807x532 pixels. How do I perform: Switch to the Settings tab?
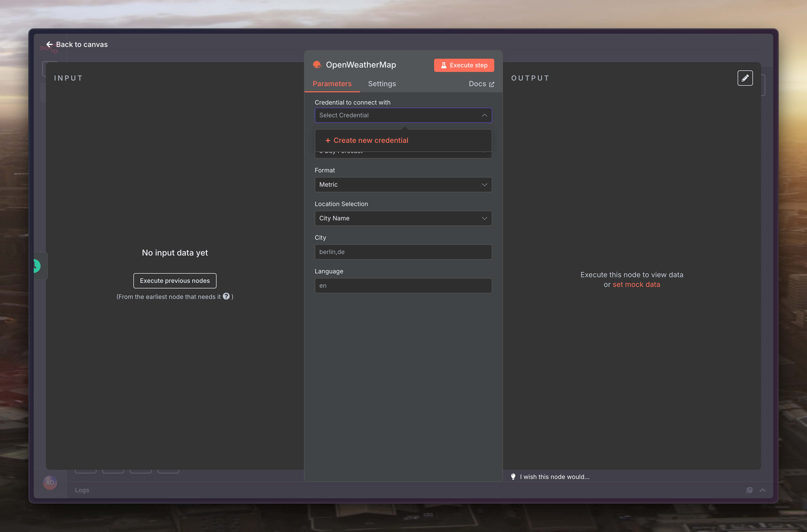point(382,84)
